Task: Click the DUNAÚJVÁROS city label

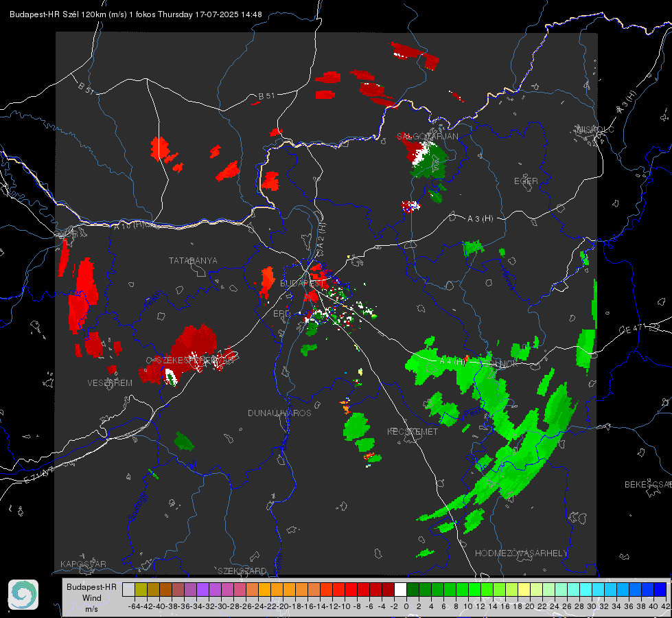Action: (x=279, y=413)
